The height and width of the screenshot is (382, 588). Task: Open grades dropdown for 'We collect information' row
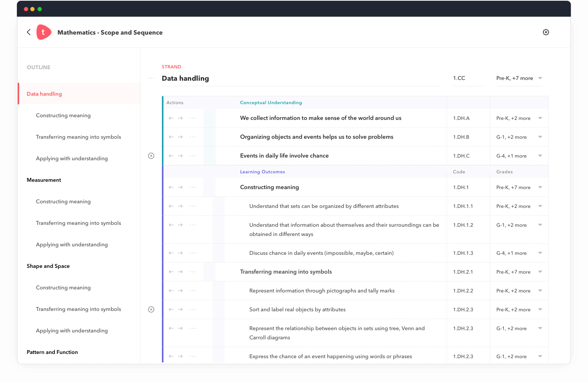point(540,118)
